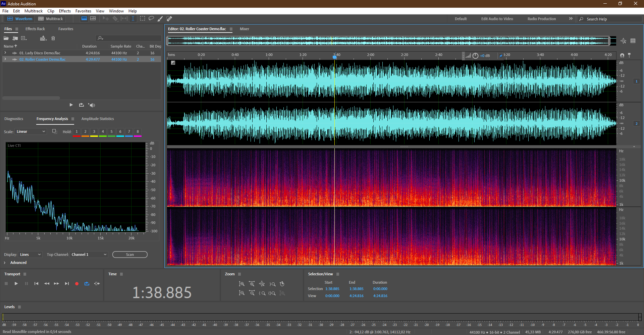
Task: Click Zoom Out Full icon
Action: 262,284
